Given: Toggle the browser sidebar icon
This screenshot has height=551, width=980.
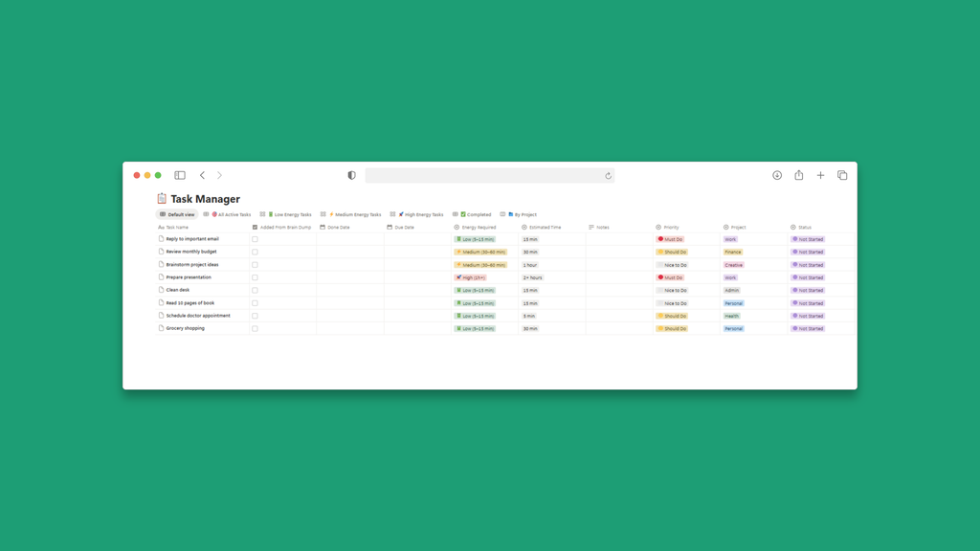Looking at the screenshot, I should [x=180, y=176].
